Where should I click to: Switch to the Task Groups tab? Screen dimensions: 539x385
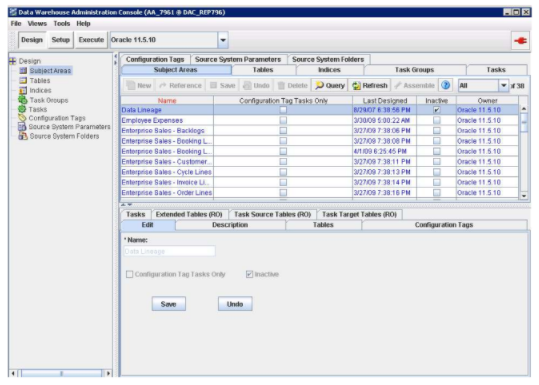point(414,70)
